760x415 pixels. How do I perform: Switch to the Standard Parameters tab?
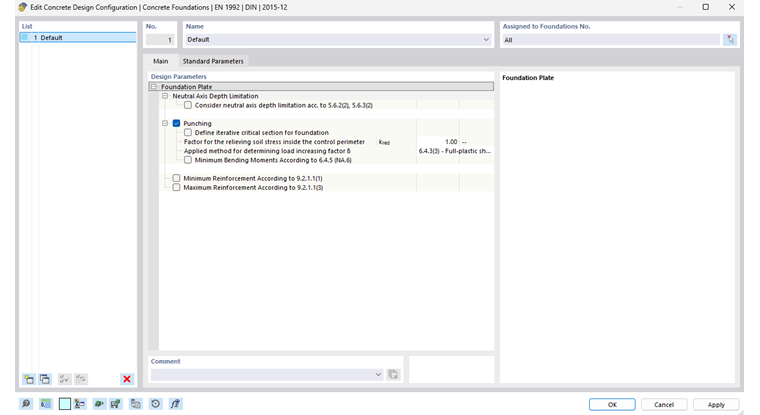click(213, 61)
